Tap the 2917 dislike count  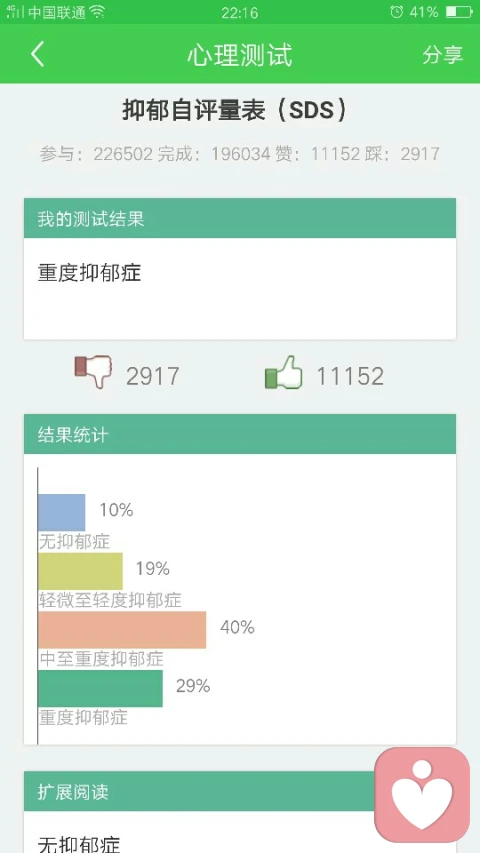point(152,376)
